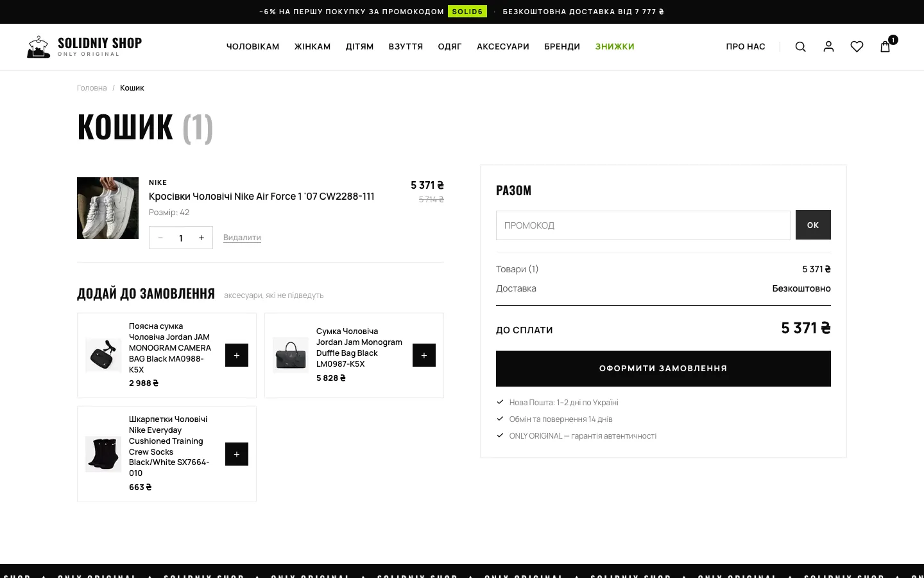The height and width of the screenshot is (578, 924).
Task: Click the 5 828 ₴ duffle bag price
Action: [x=331, y=378]
